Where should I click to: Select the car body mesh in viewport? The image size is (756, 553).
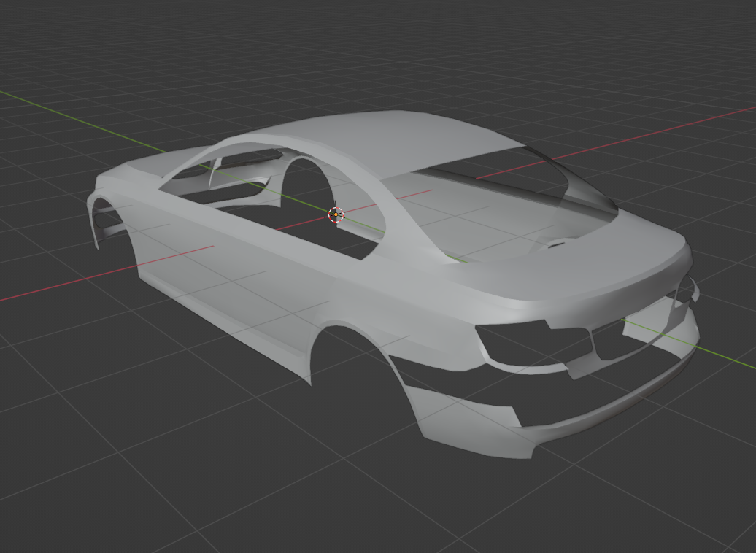click(x=393, y=285)
